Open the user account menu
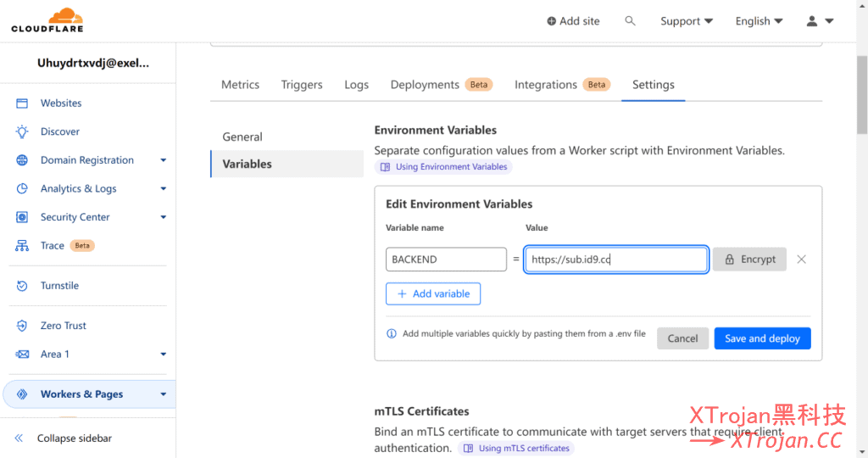This screenshot has height=458, width=868. pyautogui.click(x=820, y=21)
